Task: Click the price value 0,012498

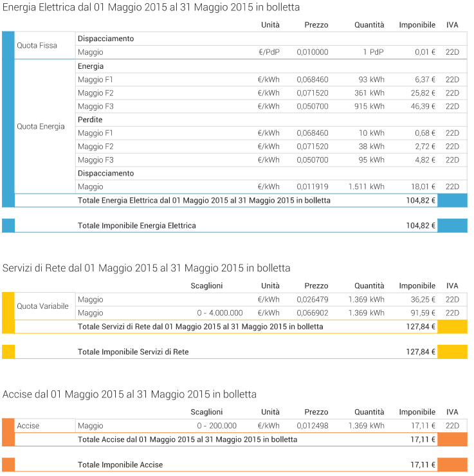Action: point(313,426)
